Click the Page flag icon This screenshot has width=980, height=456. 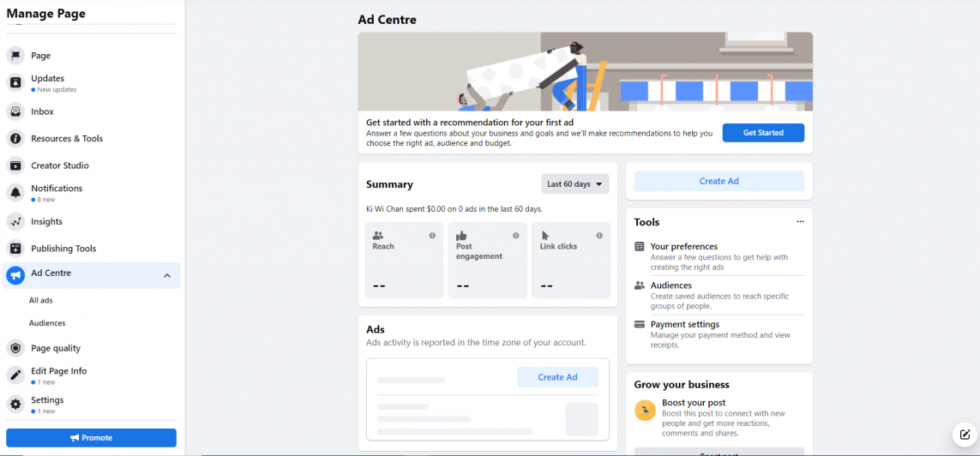pyautogui.click(x=15, y=56)
